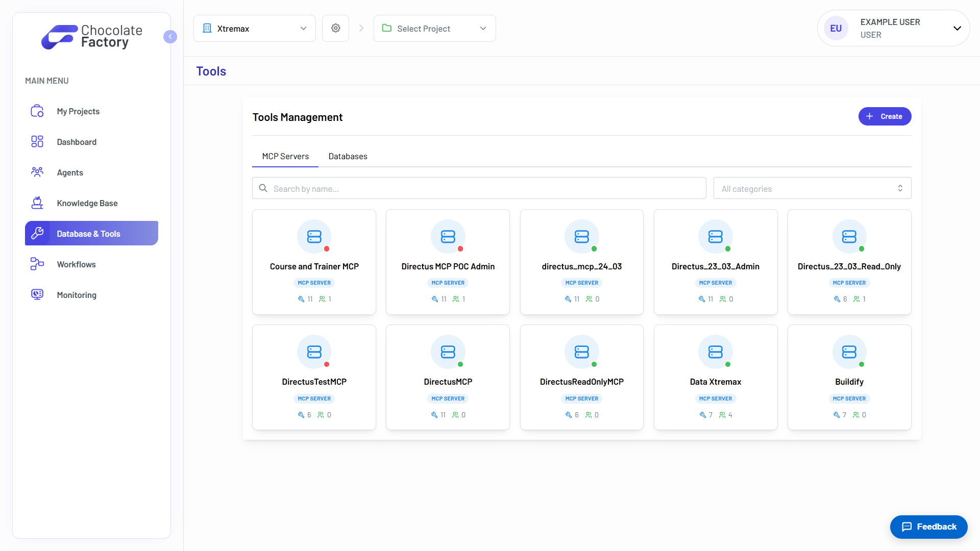Click the Agents people icon
980x551 pixels.
[37, 172]
